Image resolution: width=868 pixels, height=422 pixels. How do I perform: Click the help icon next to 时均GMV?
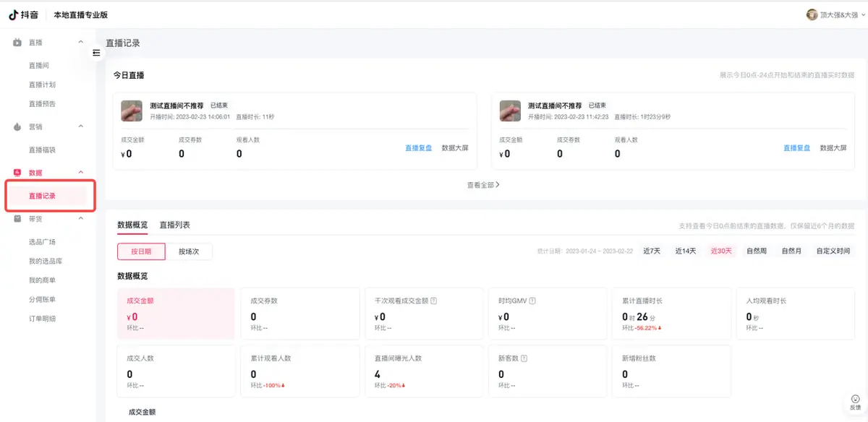(532, 301)
